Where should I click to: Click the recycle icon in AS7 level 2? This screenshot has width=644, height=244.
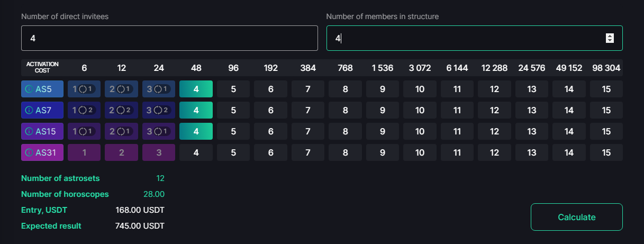pos(121,110)
